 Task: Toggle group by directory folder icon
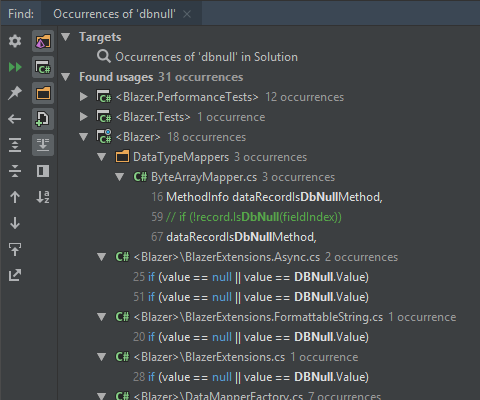coord(43,93)
